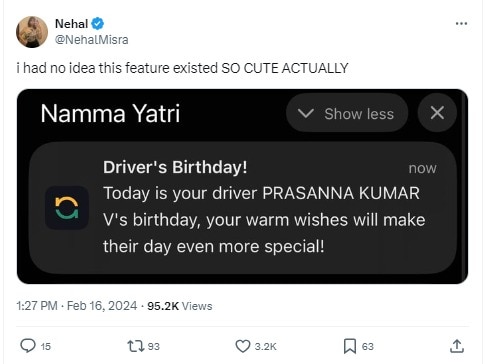Open the embedded screenshot image

pos(242,186)
